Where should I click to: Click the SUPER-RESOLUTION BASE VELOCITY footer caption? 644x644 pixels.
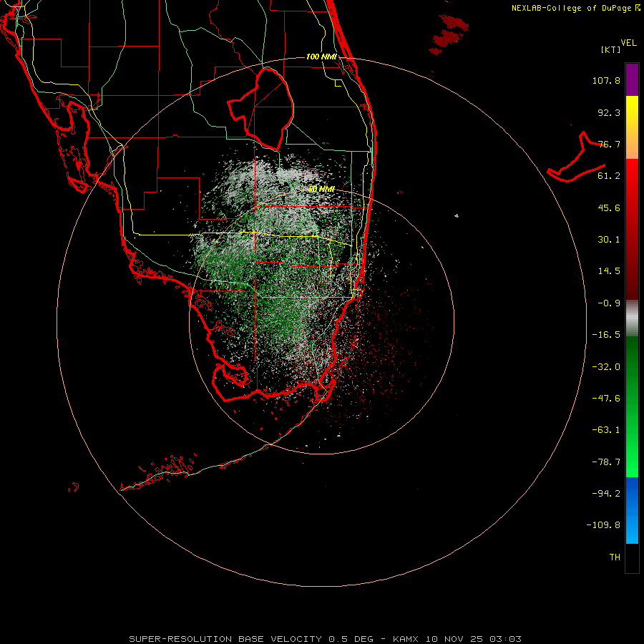[326, 639]
